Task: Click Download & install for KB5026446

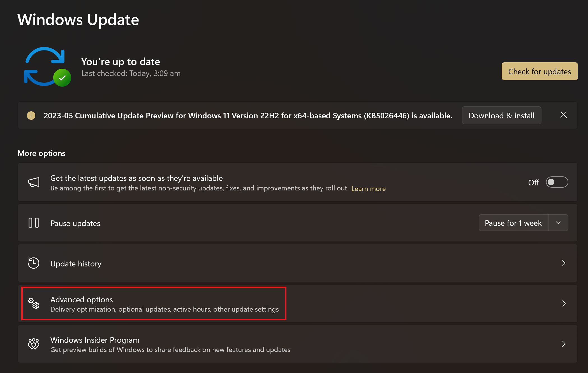Action: pyautogui.click(x=501, y=115)
